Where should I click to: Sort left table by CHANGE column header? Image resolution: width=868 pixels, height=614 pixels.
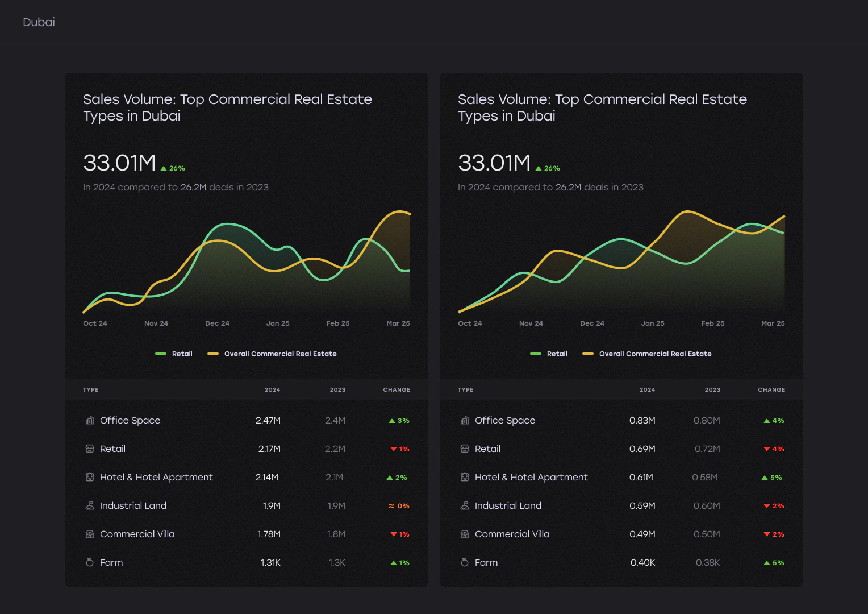click(x=397, y=389)
